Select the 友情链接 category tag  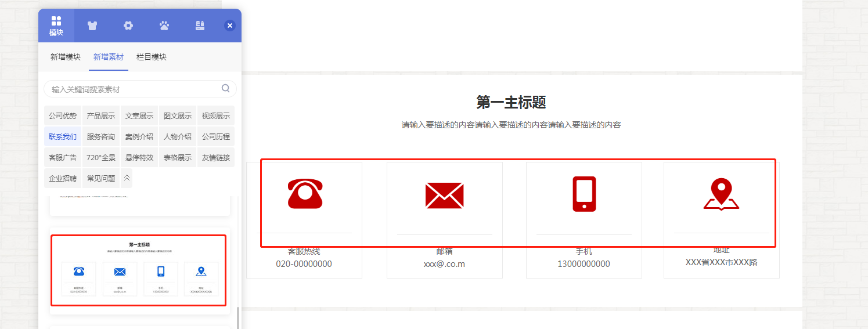216,158
